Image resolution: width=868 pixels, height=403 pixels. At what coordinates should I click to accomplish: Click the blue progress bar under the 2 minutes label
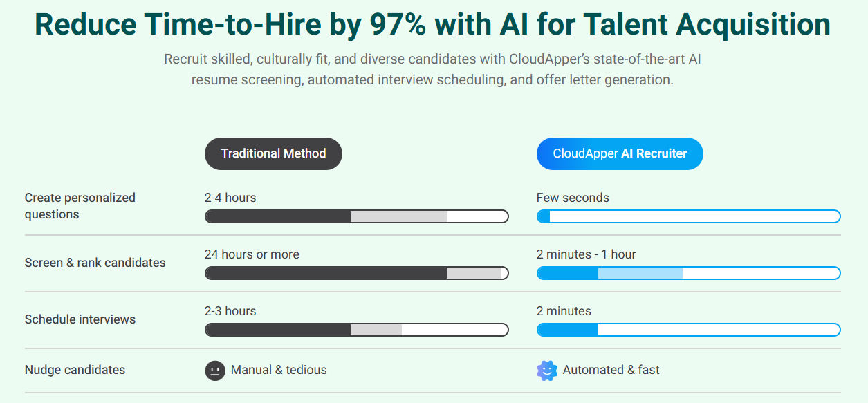click(x=688, y=330)
